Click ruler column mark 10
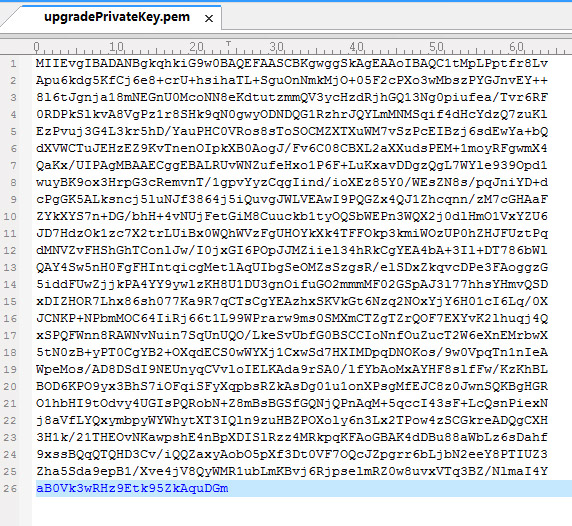Image resolution: width=572 pixels, height=526 pixels. [x=117, y=47]
